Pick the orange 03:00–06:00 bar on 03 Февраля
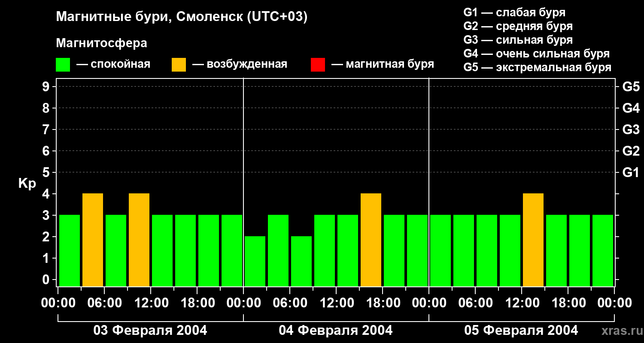Screen dimensions: 644x343 93,240
